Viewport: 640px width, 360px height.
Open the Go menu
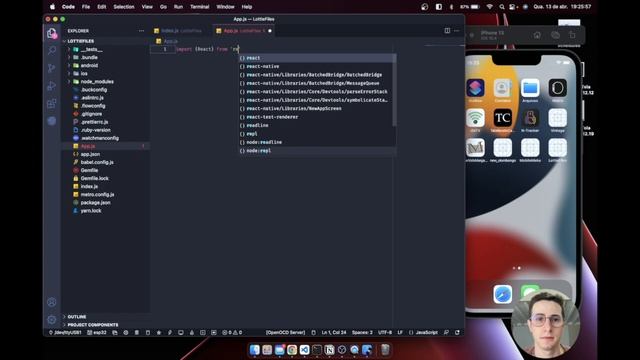(163, 7)
